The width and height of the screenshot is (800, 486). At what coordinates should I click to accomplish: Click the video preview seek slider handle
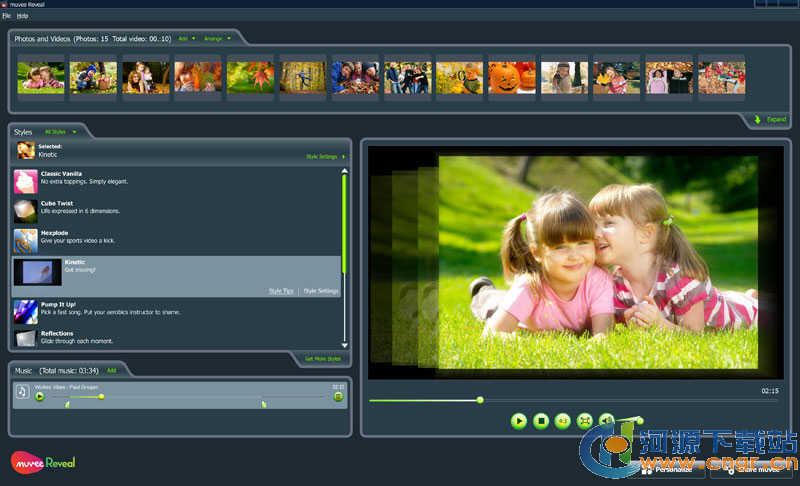[480, 400]
